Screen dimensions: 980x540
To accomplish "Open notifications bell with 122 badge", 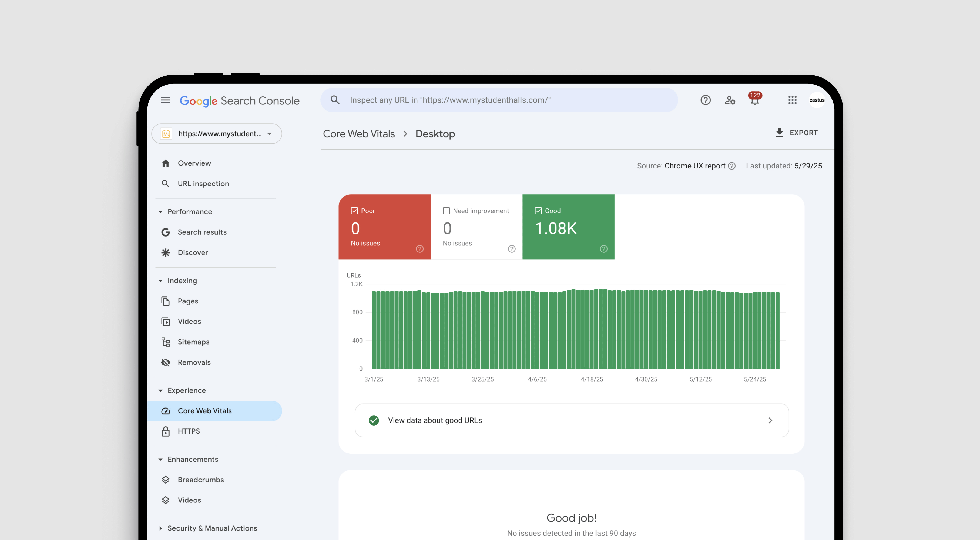I will [754, 99].
